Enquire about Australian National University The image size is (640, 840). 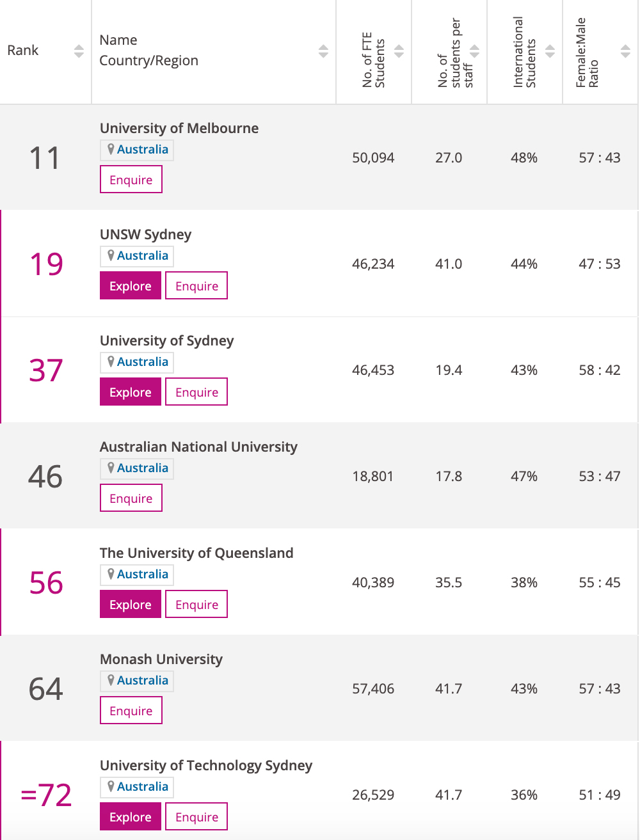131,498
